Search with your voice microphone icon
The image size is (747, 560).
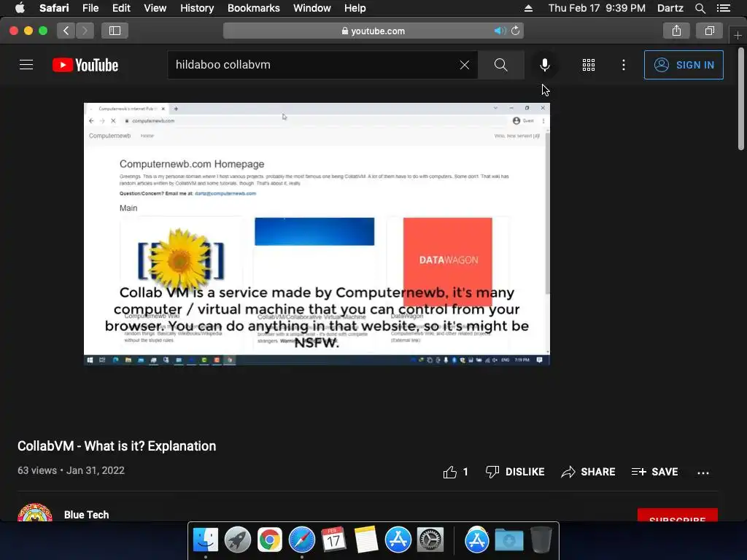coord(544,65)
